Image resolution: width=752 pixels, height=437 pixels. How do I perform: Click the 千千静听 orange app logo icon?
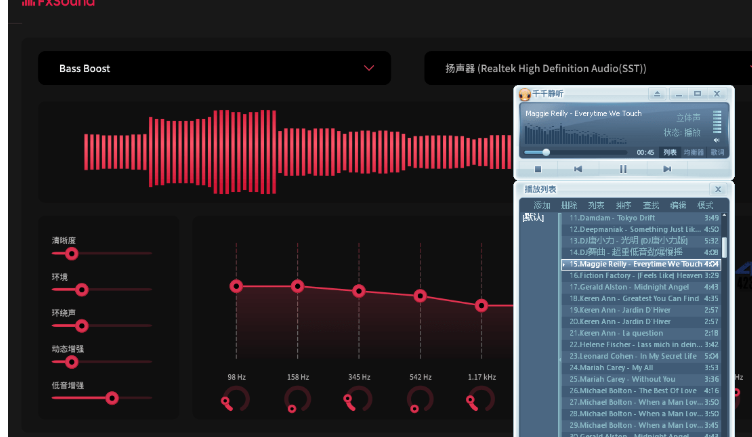click(525, 94)
